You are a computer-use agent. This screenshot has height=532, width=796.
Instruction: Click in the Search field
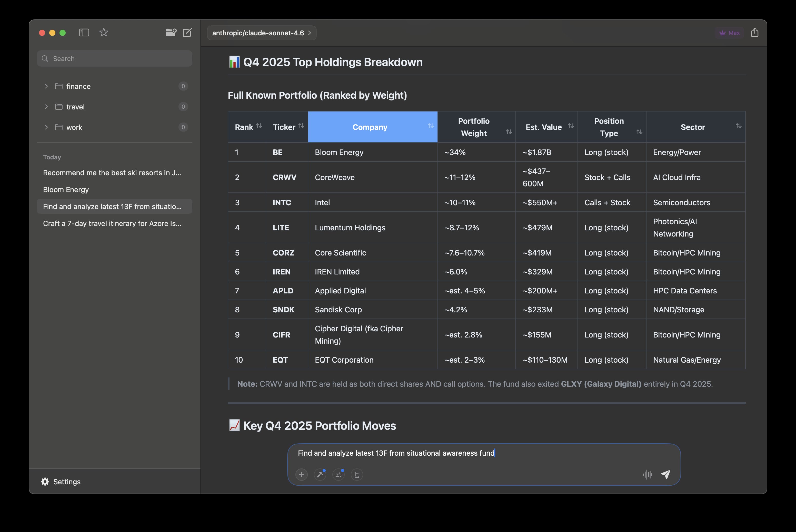(114, 58)
